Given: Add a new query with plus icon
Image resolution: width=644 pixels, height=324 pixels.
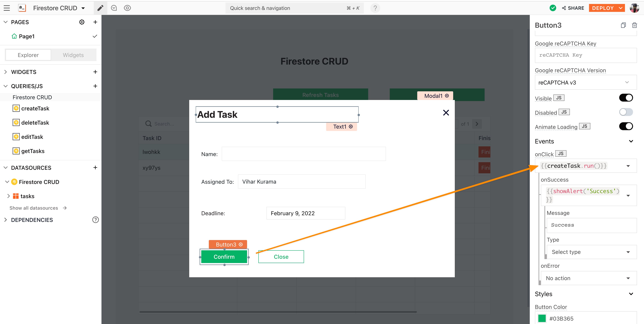Looking at the screenshot, I should [95, 86].
